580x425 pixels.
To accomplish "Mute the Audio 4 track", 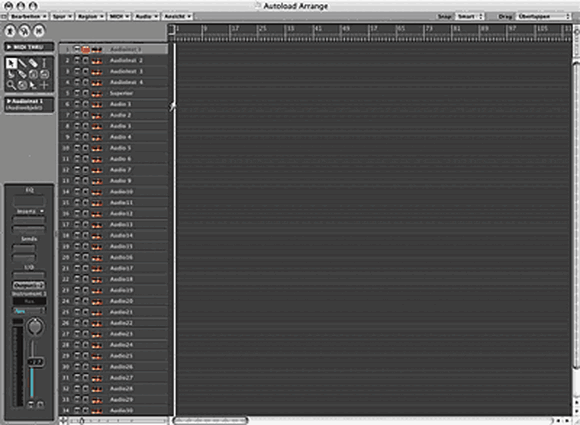I will [x=77, y=137].
